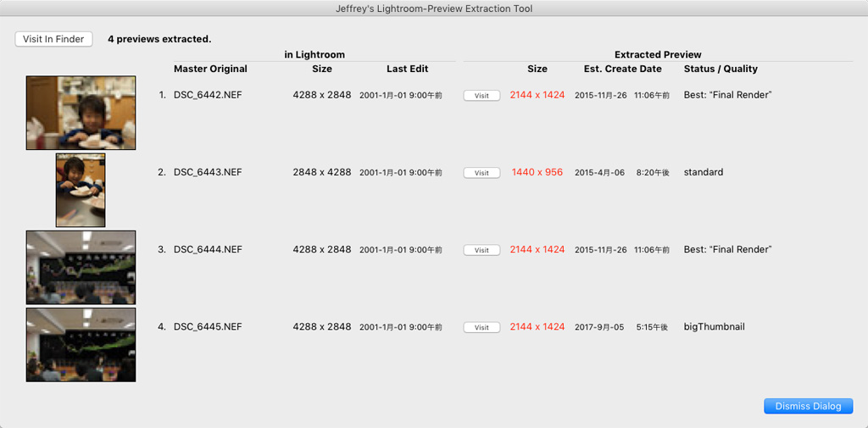Click the last edit date of DSC_6443.NEF
The width and height of the screenshot is (868, 428).
(401, 173)
